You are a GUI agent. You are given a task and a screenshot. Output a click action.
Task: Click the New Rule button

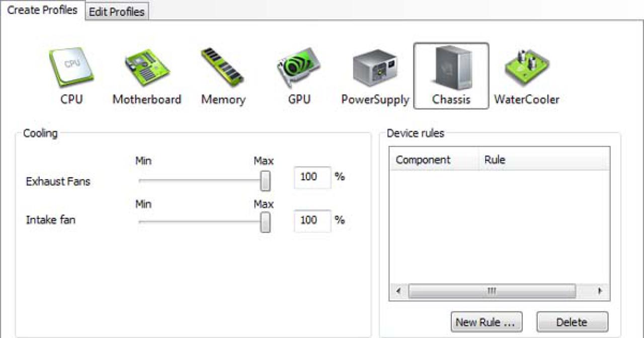coord(487,322)
